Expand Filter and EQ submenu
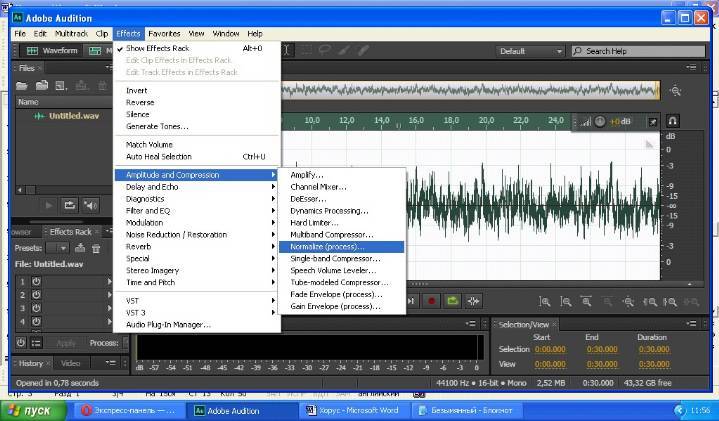719x421 pixels. (x=197, y=210)
